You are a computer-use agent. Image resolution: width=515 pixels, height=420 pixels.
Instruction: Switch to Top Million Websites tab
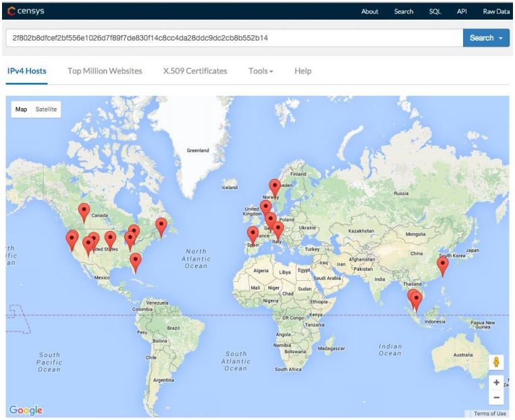point(105,71)
